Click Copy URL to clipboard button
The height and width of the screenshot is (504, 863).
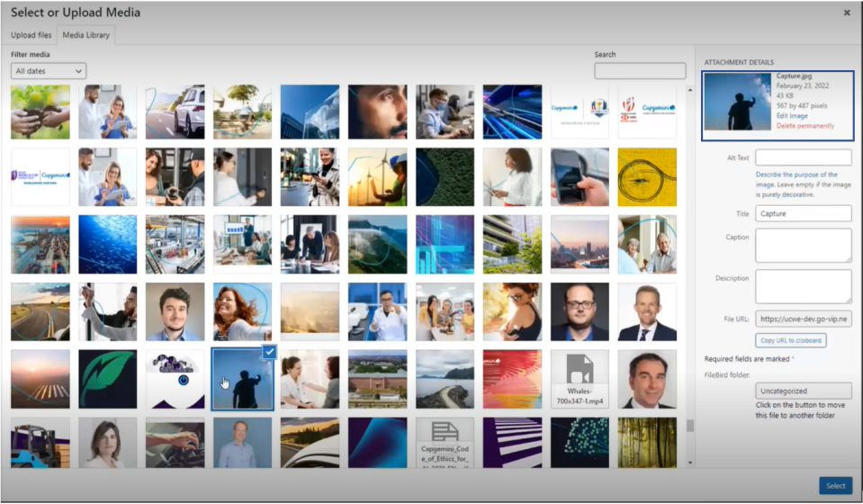pyautogui.click(x=791, y=340)
